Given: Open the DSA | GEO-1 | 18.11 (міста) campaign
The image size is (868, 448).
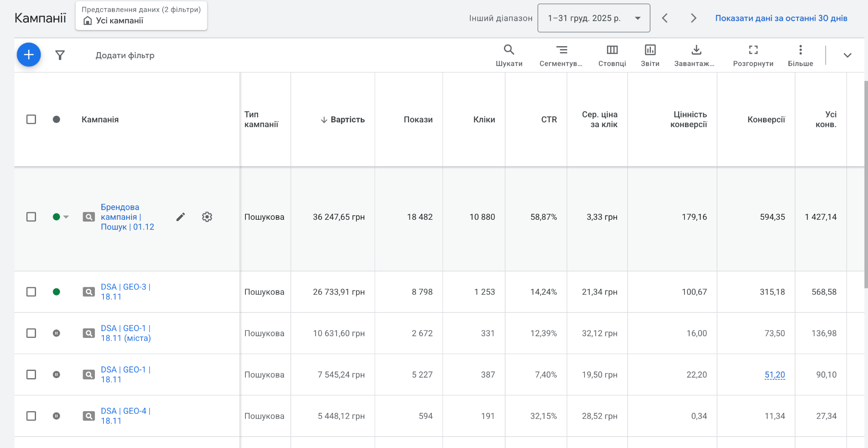Looking at the screenshot, I should click(125, 333).
